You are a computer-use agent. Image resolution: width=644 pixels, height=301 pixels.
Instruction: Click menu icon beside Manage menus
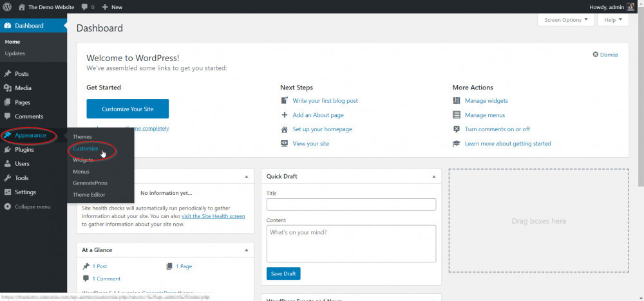457,115
